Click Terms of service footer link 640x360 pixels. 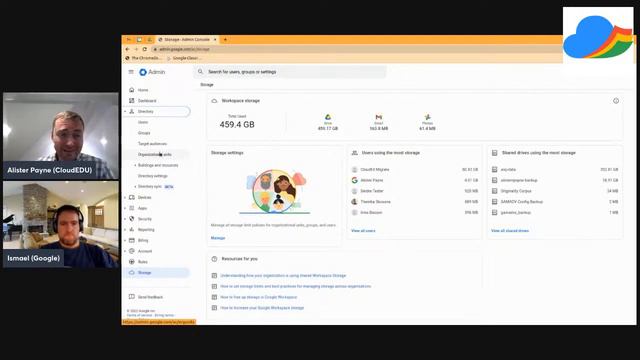139,315
